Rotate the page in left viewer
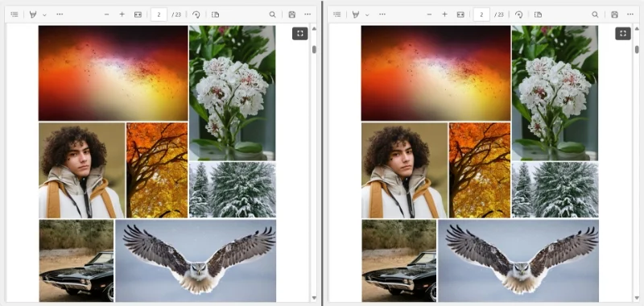This screenshot has width=644, height=306. (x=196, y=14)
